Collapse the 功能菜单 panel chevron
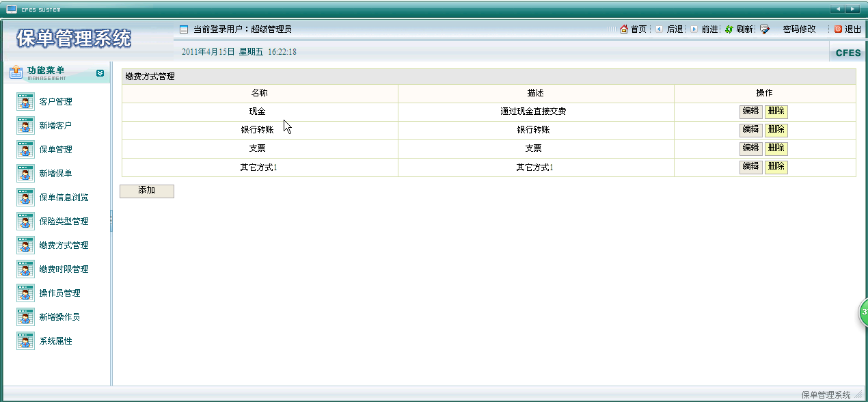The width and height of the screenshot is (868, 402). 100,73
